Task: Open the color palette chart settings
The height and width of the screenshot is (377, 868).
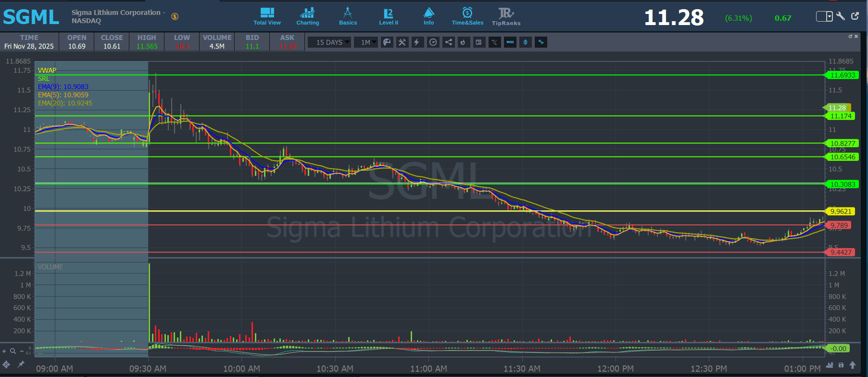Action: (387, 42)
